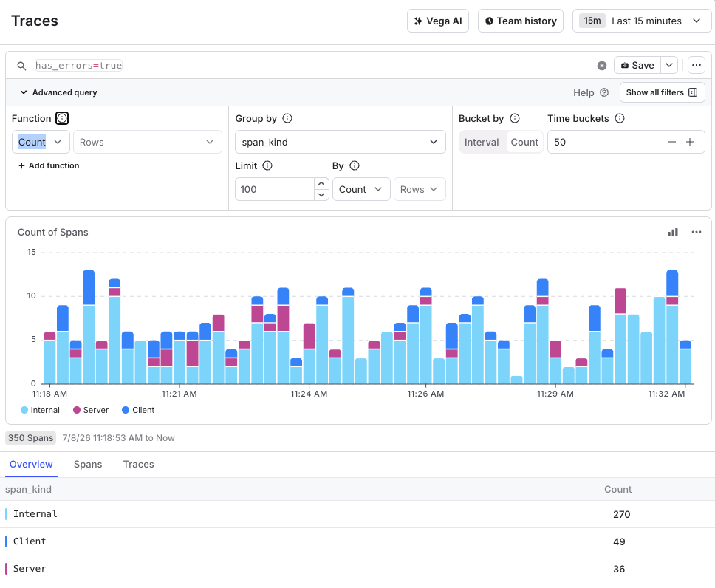Decrease the Limit with down arrow
Screen dimensions: 715x588
click(x=321, y=195)
